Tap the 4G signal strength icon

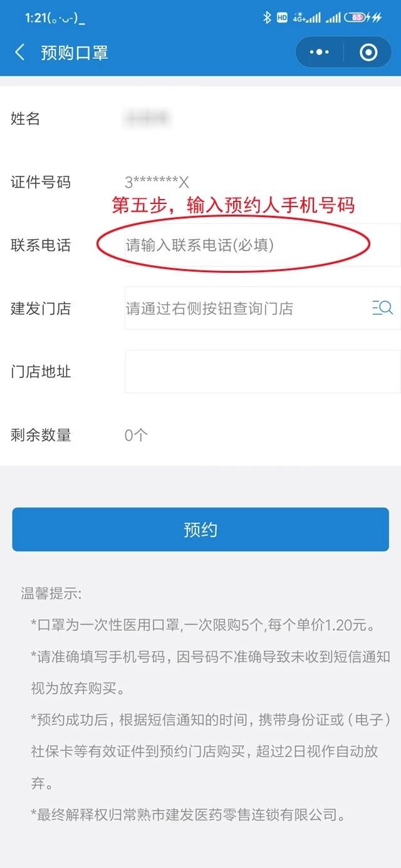(307, 18)
